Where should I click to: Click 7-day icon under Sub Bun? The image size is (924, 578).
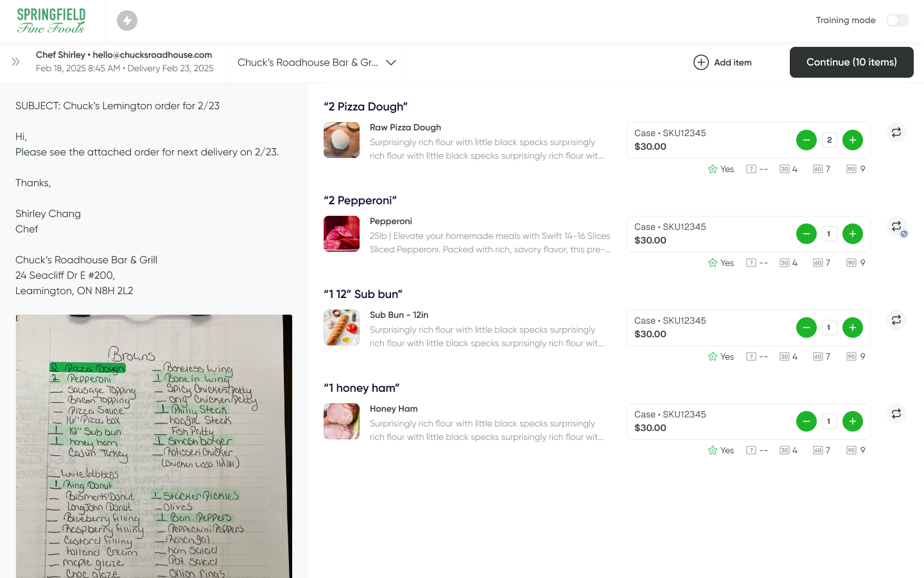(x=751, y=356)
